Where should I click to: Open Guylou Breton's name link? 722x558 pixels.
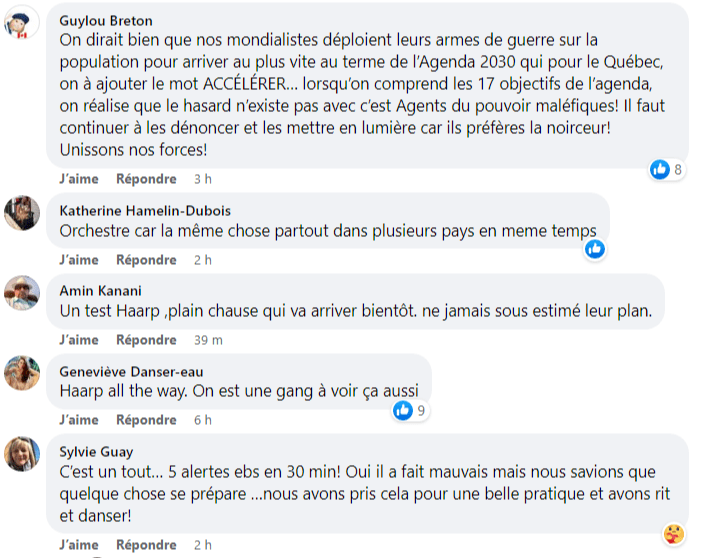point(107,21)
